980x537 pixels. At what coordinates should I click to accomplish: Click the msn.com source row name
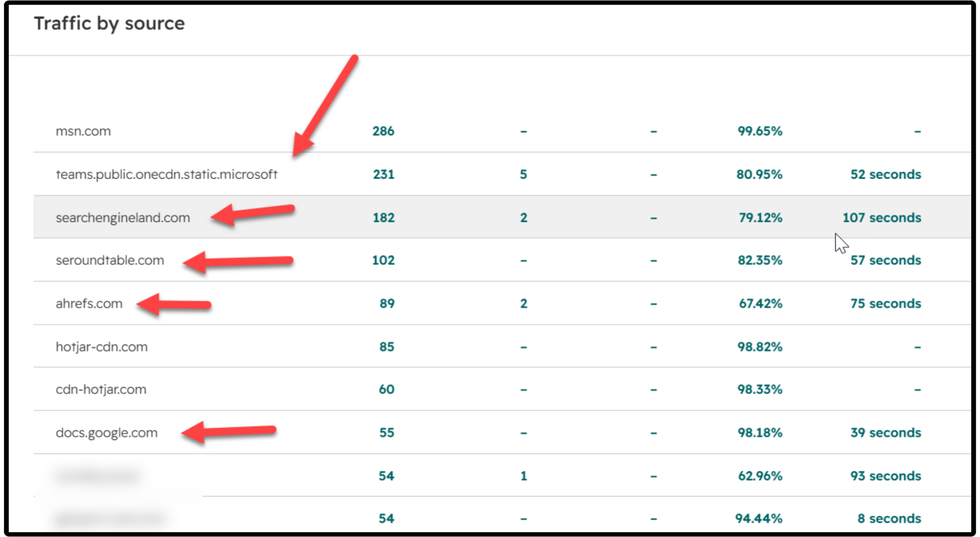tap(83, 131)
